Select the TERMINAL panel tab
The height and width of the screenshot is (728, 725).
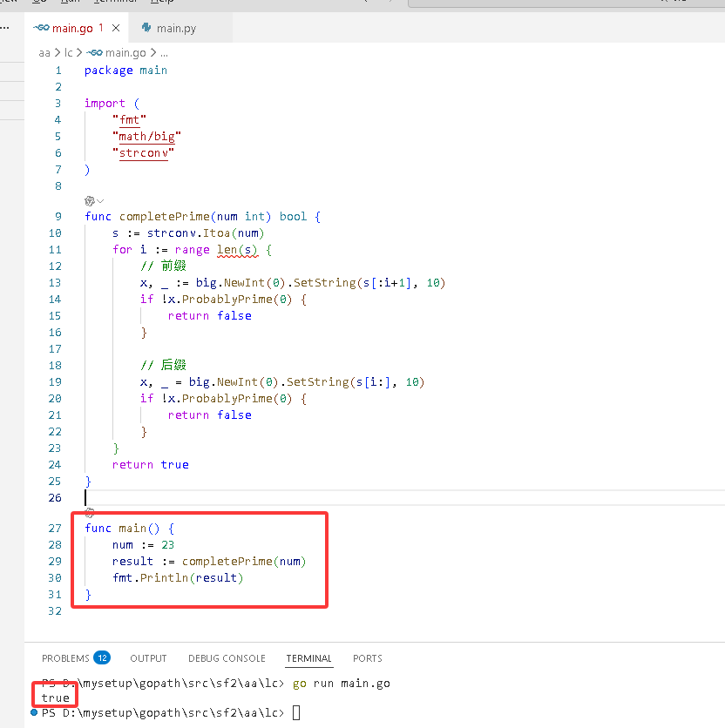(308, 658)
